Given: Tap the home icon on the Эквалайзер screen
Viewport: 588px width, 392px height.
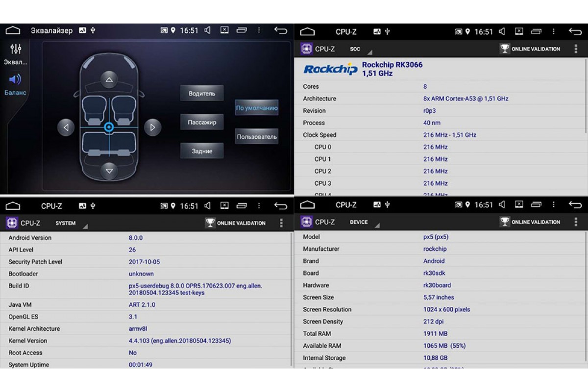Looking at the screenshot, I should point(13,30).
